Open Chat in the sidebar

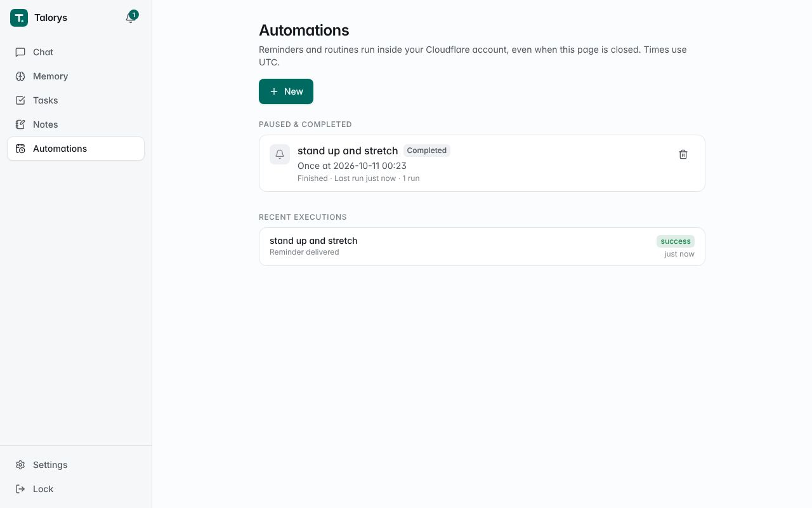pyautogui.click(x=75, y=52)
